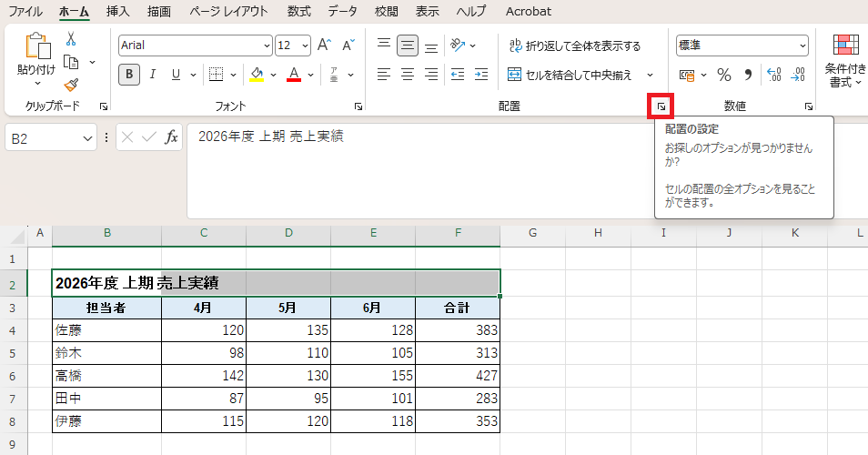Switch to 挿入 tab
Viewport: 868px width, 455px height.
pos(117,11)
